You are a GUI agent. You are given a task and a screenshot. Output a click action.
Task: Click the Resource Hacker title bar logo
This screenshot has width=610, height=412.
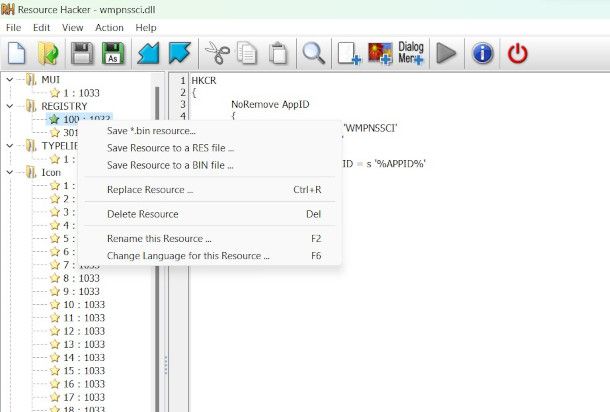(8, 9)
